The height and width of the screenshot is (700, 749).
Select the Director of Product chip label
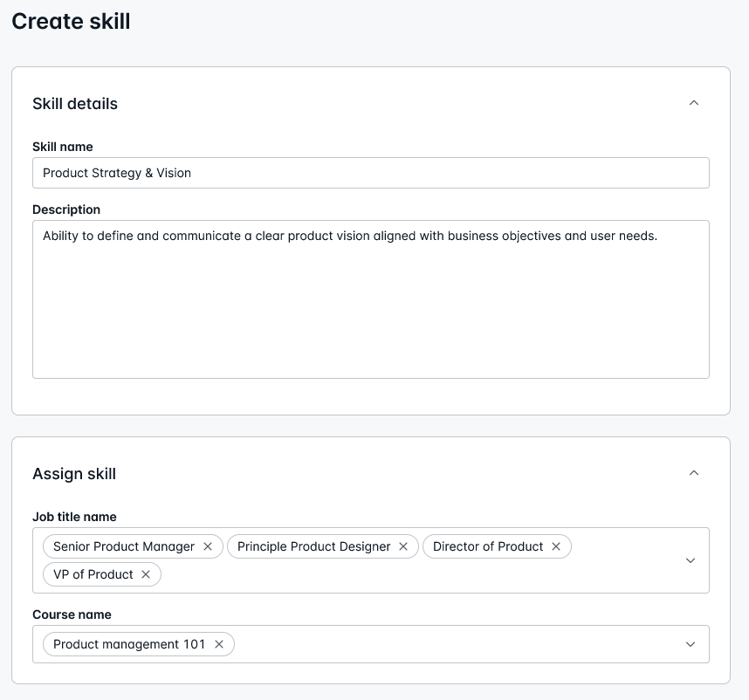(x=488, y=546)
